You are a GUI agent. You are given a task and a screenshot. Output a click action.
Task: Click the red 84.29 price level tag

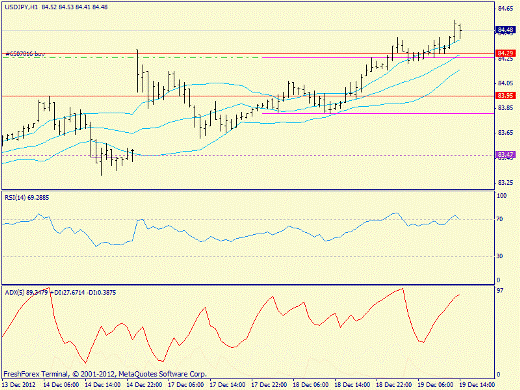click(x=506, y=53)
